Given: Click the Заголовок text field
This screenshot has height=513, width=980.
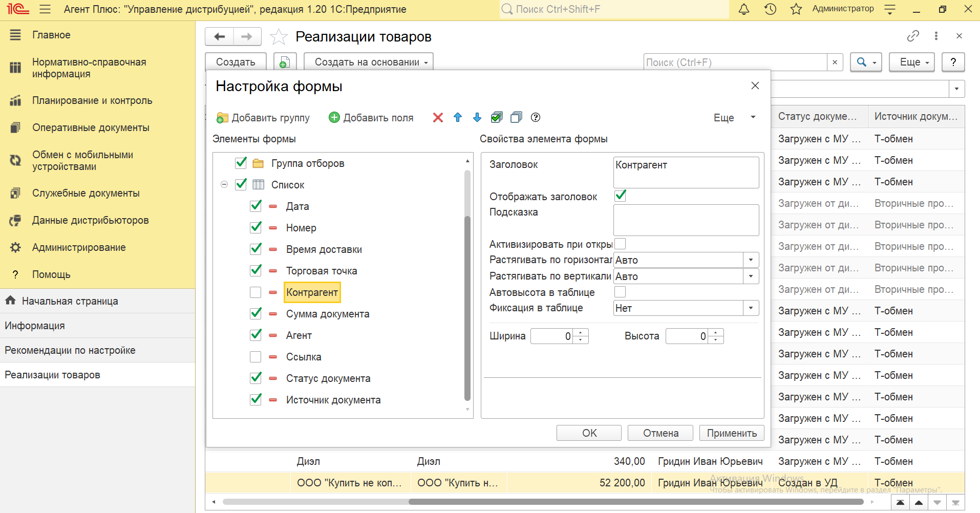Looking at the screenshot, I should (686, 173).
